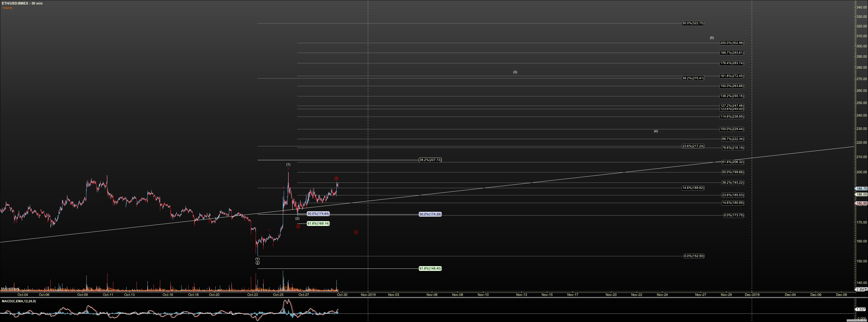Select the red circled a wave marker

tap(298, 226)
